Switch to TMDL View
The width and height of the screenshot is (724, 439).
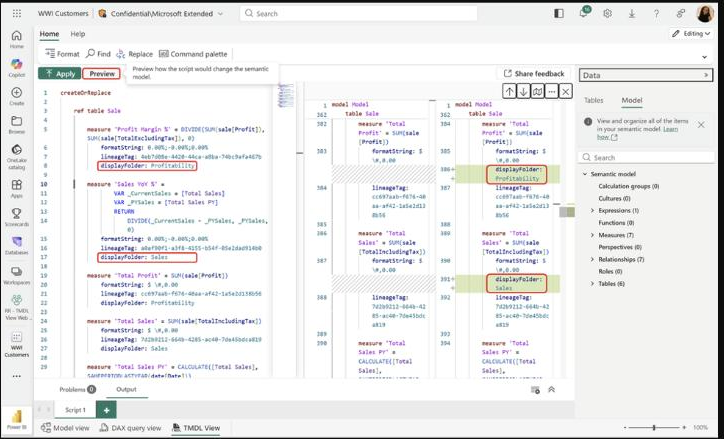coord(196,428)
